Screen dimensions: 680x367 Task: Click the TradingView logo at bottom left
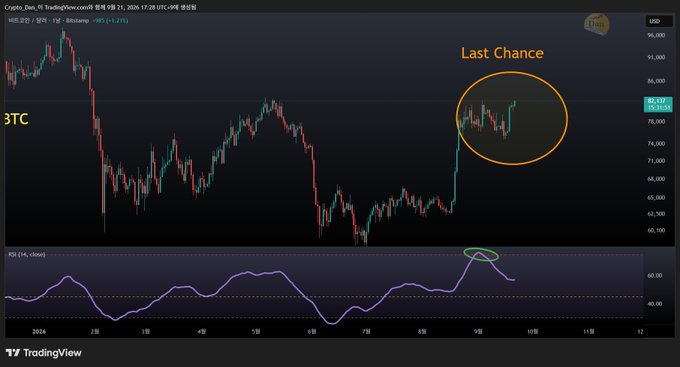43,353
